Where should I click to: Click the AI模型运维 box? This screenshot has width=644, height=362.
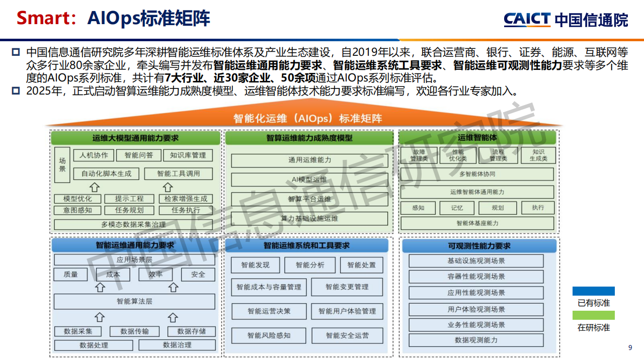coord(309,179)
